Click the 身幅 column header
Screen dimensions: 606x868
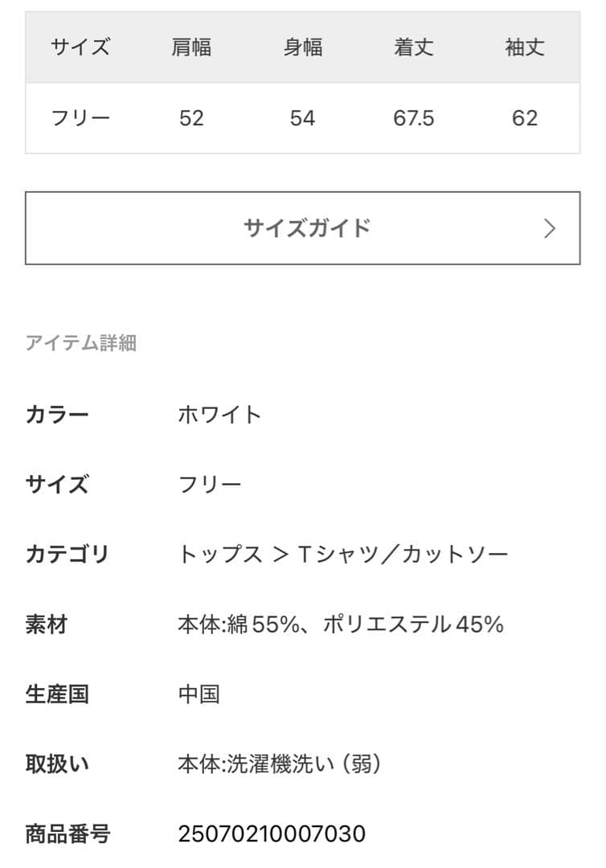click(302, 47)
